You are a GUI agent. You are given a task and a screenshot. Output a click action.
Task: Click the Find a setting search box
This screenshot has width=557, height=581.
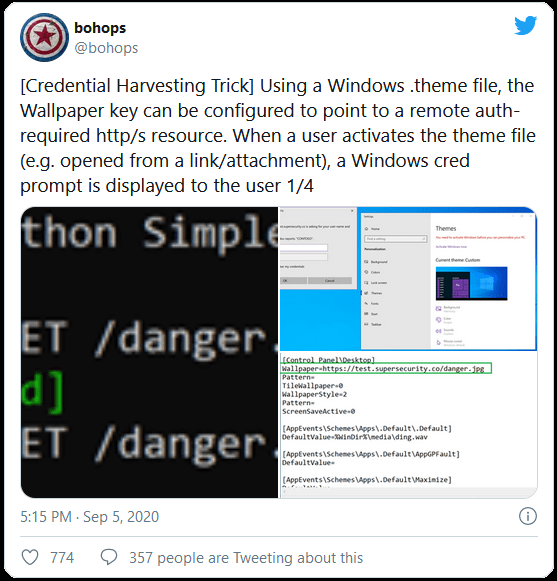[395, 239]
